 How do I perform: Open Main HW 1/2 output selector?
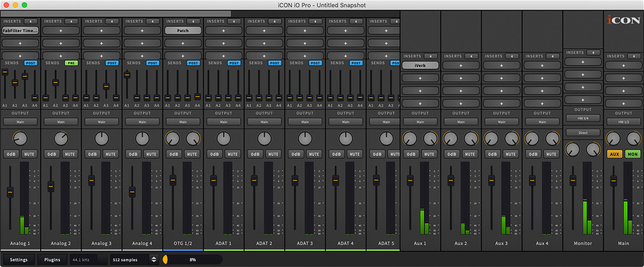(x=623, y=122)
